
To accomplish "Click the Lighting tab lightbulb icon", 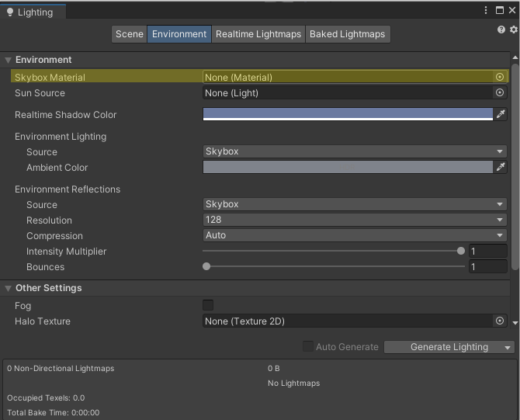I will tap(10, 12).
